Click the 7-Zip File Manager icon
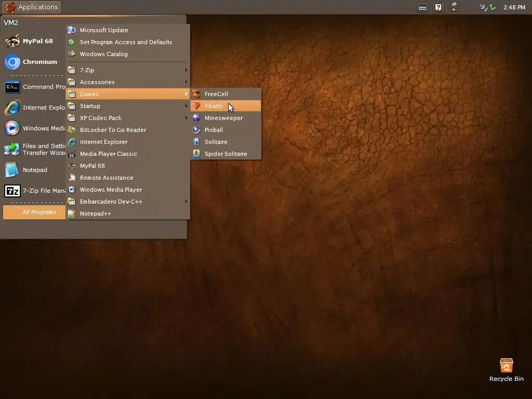This screenshot has width=532, height=399. [x=12, y=191]
